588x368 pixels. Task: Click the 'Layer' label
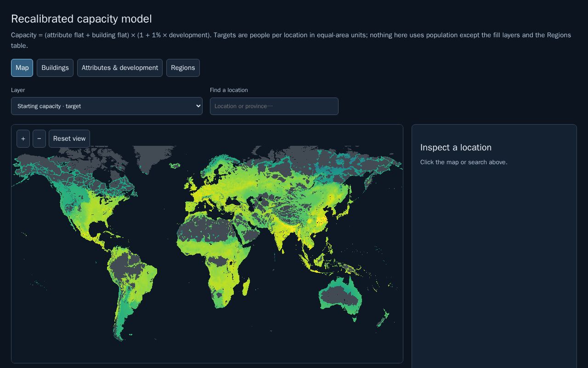pyautogui.click(x=18, y=90)
